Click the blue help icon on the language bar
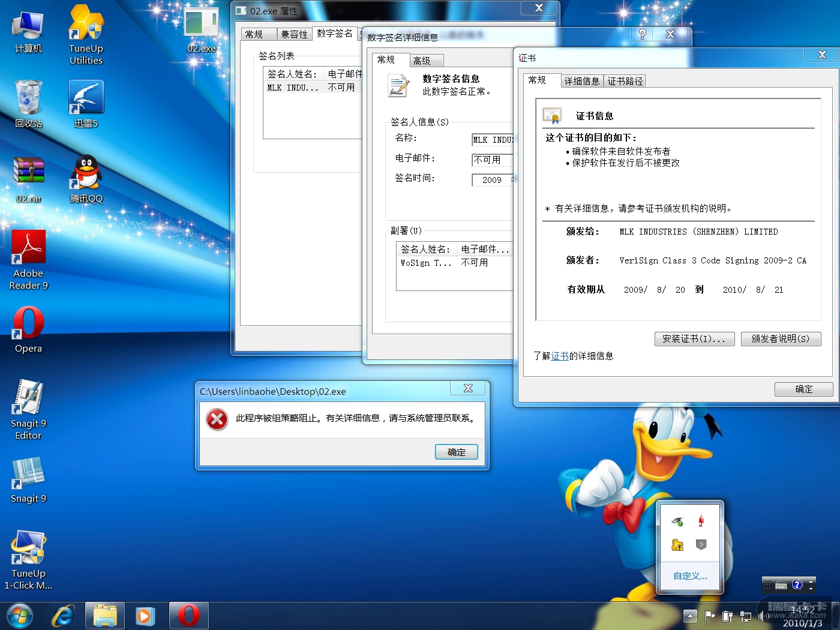Viewport: 840px width, 630px height. pos(797,585)
